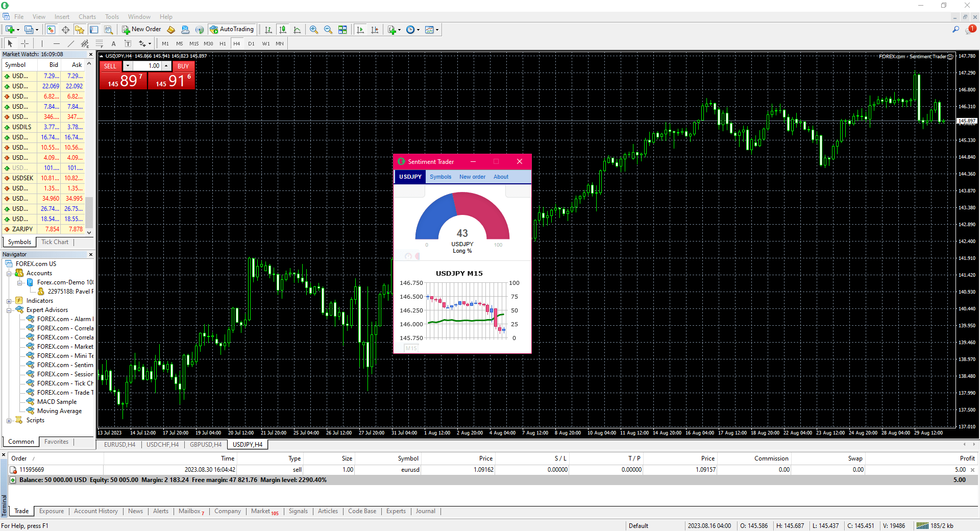Switch the chart to line chart mode
Image resolution: width=980 pixels, height=531 pixels.
coord(297,29)
